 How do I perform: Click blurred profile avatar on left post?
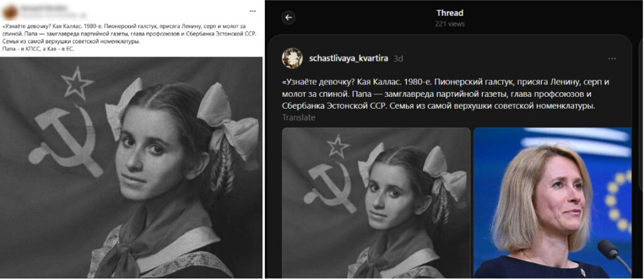point(10,12)
